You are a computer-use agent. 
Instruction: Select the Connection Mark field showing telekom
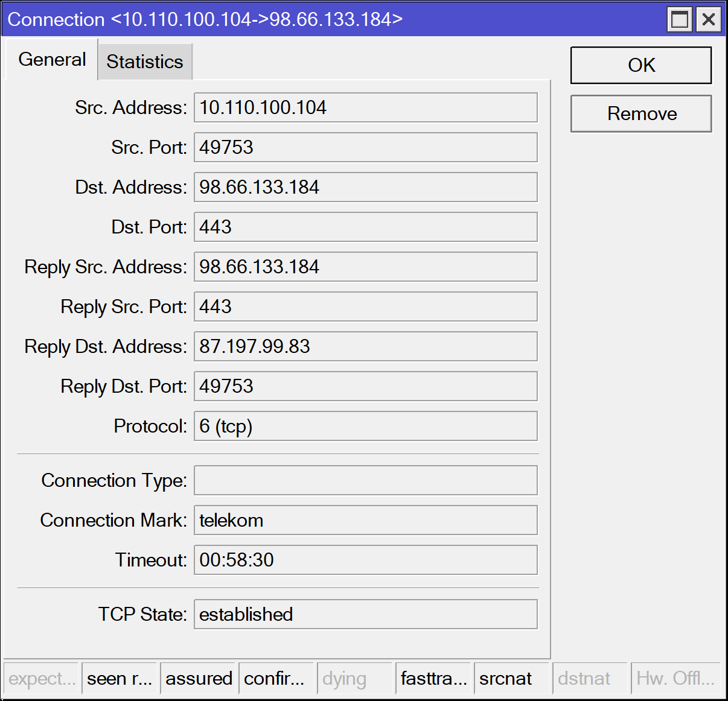point(365,520)
